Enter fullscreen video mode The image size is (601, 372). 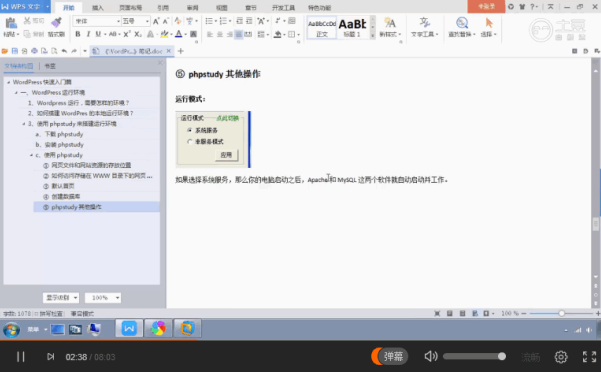[x=590, y=357]
